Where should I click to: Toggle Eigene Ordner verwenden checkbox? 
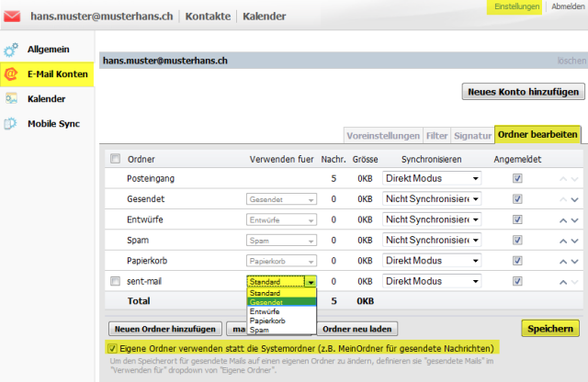pyautogui.click(x=112, y=348)
